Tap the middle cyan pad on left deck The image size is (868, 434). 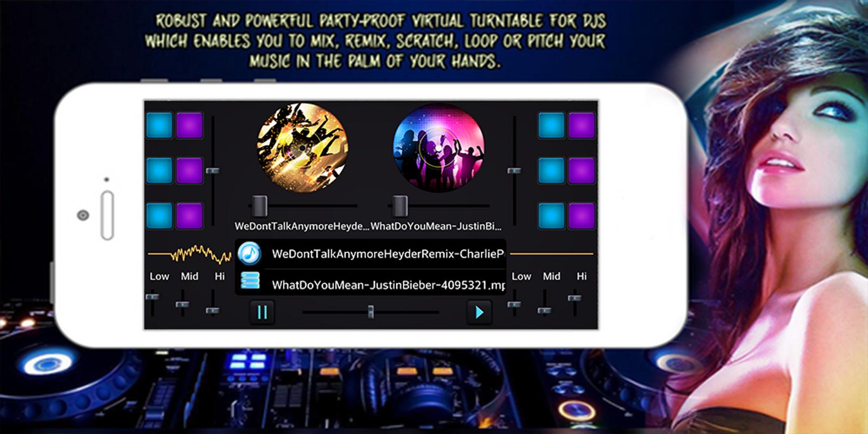tap(159, 170)
